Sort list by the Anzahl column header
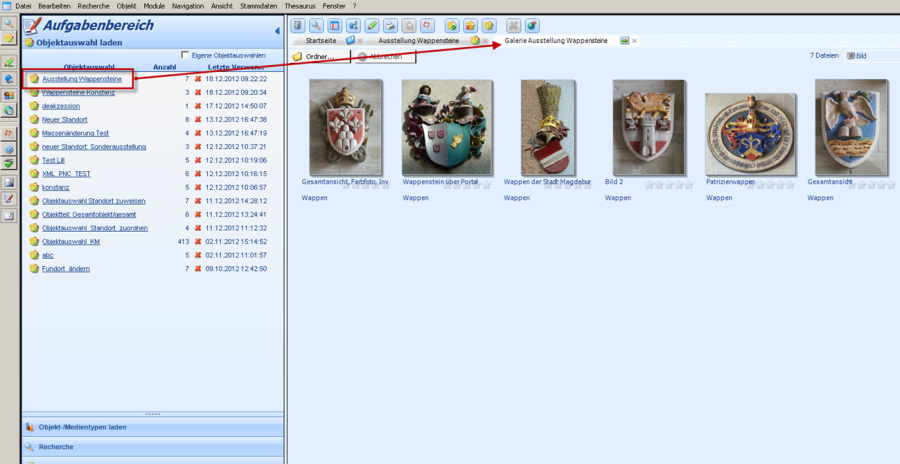The height and width of the screenshot is (464, 900). click(164, 67)
